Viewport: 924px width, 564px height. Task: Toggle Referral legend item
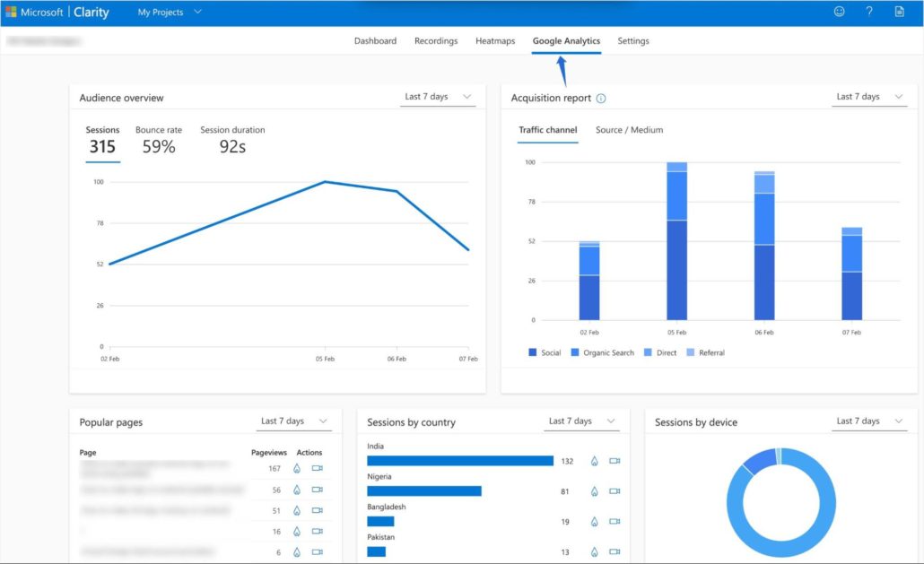tap(706, 352)
